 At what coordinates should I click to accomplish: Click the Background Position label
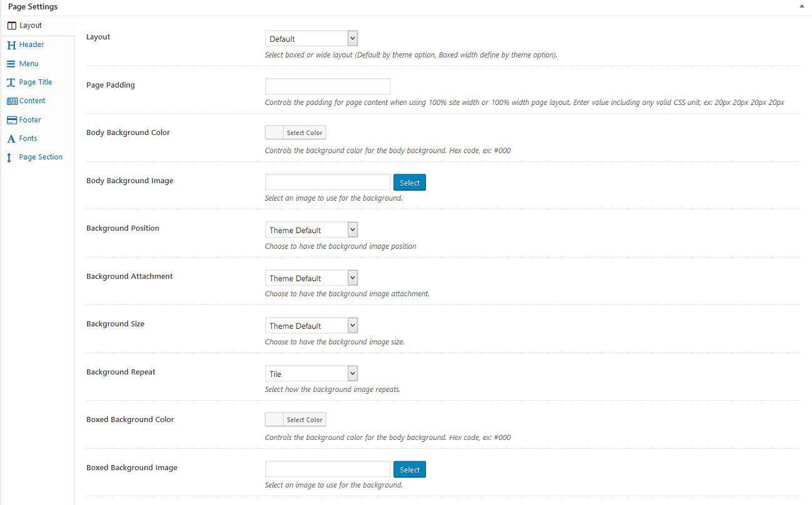coord(122,228)
